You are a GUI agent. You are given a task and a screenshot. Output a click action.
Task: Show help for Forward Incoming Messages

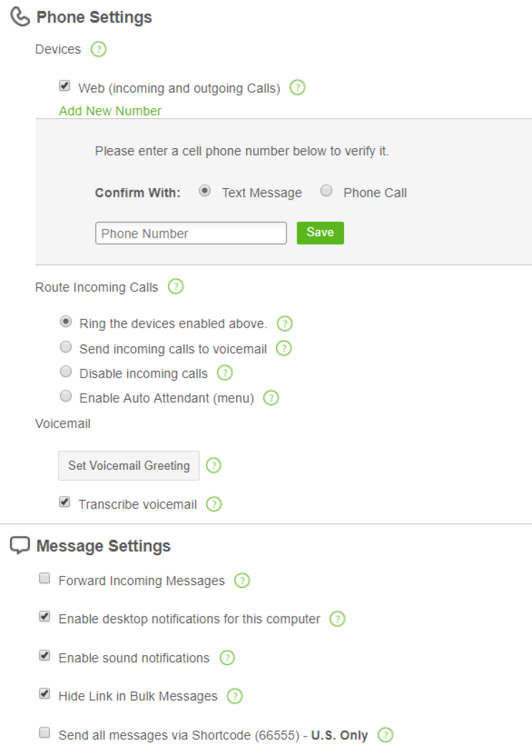242,581
